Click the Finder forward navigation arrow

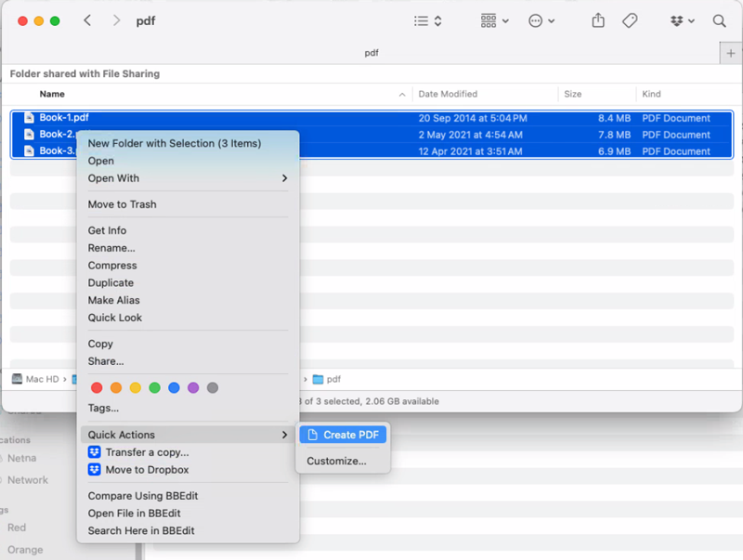pos(116,20)
